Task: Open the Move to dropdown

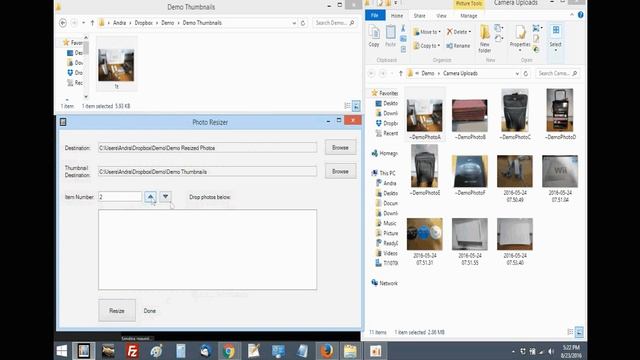Action: pyautogui.click(x=427, y=32)
